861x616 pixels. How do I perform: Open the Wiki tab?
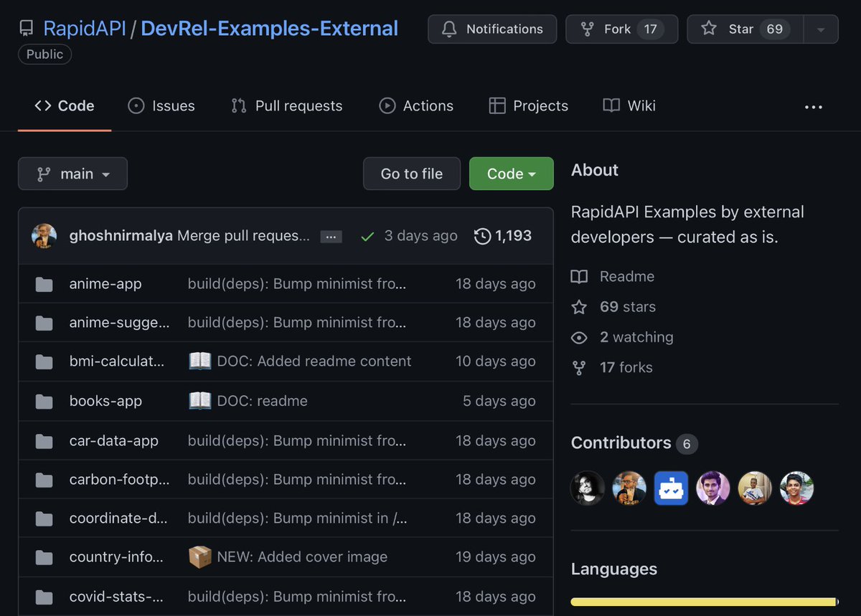[629, 106]
